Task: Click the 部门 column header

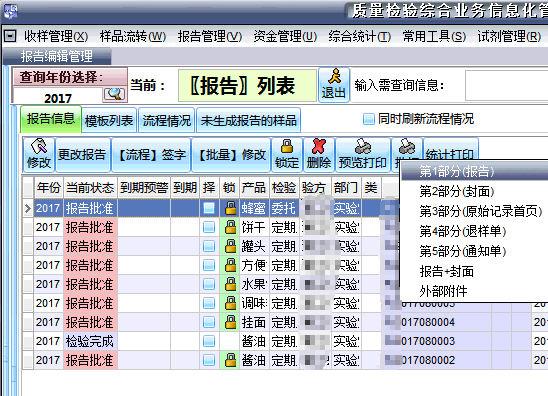Action: [x=346, y=188]
